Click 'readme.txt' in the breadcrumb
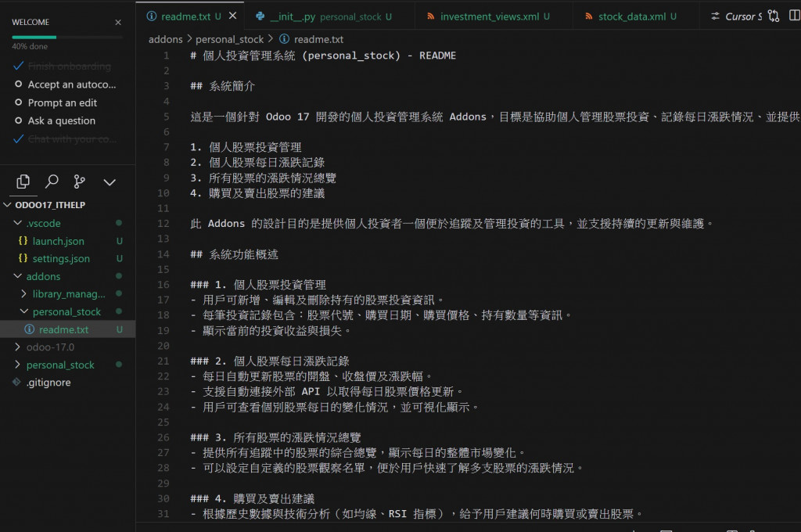Image resolution: width=801 pixels, height=532 pixels. pyautogui.click(x=318, y=39)
